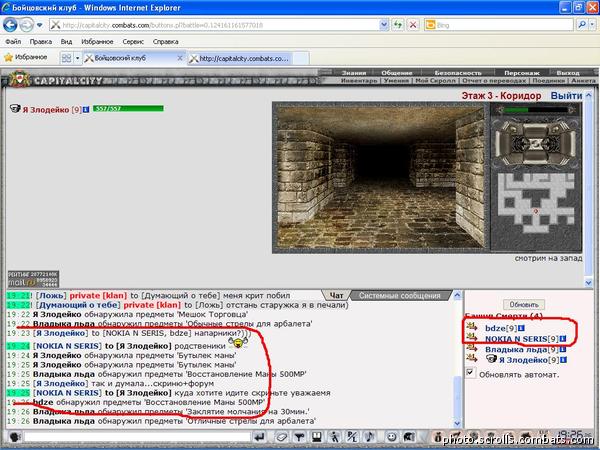This screenshot has height=450, width=600.
Task: Click the helmet icon right of the smiley
Action: click(x=409, y=437)
